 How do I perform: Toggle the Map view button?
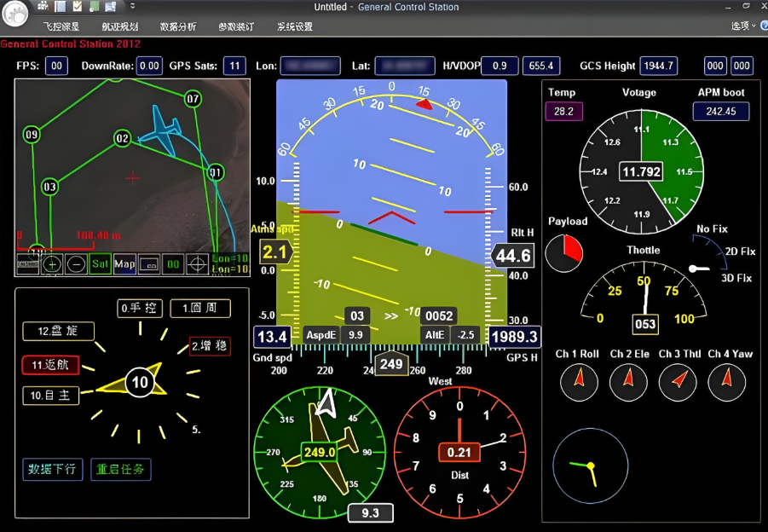point(124,264)
